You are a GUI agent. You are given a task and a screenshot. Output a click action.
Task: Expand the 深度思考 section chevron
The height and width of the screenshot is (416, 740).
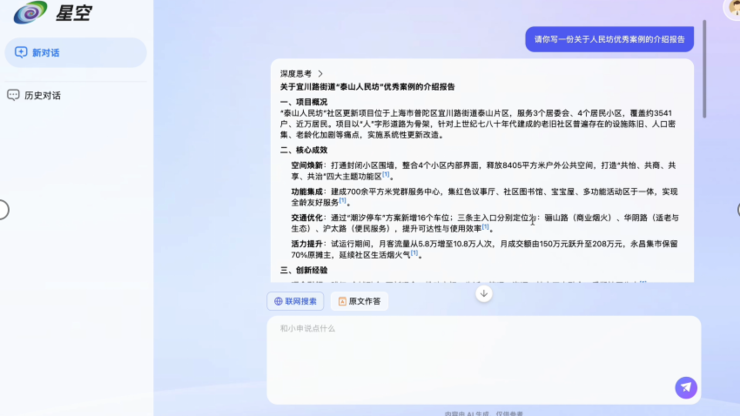[320, 73]
